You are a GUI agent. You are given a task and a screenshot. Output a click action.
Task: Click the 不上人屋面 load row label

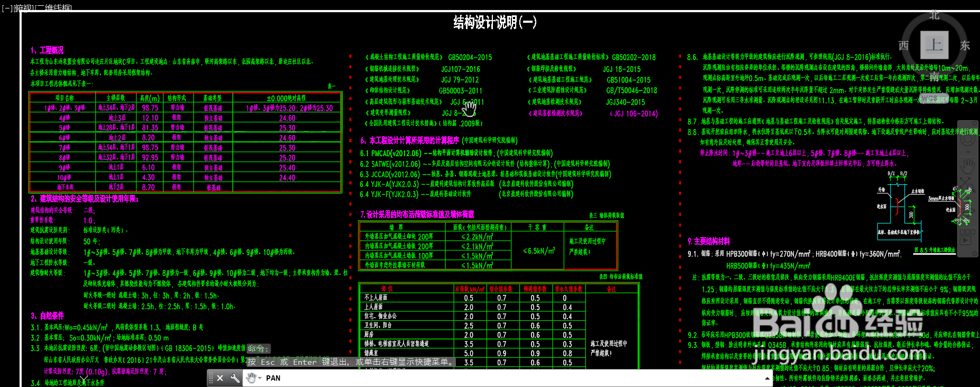point(375,298)
